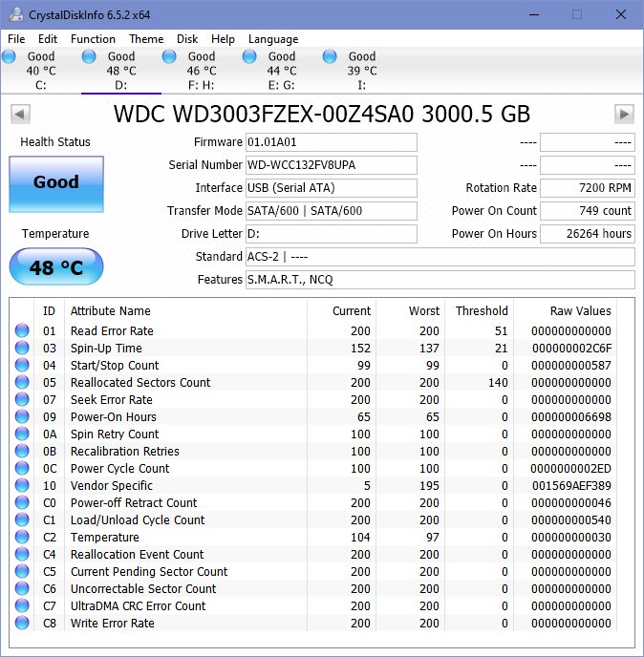Click raw value 001569AEF389
The height and width of the screenshot is (657, 644).
pyautogui.click(x=571, y=486)
